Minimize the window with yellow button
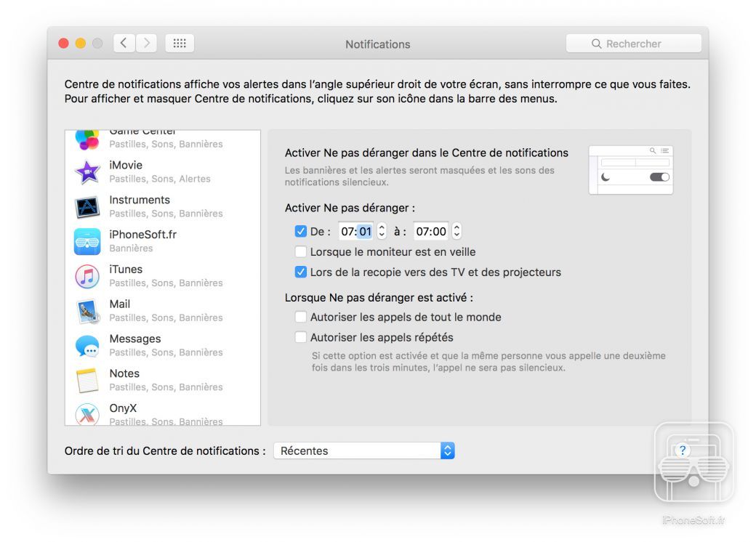This screenshot has height=542, width=756. coord(81,44)
